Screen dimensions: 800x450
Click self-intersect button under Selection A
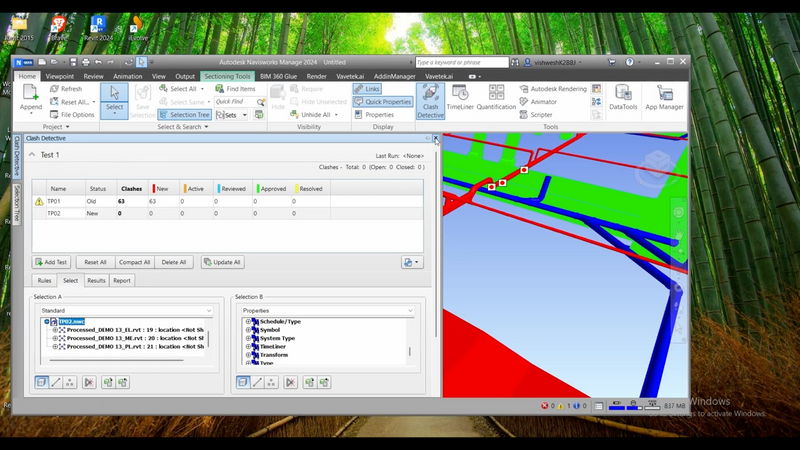tap(89, 382)
